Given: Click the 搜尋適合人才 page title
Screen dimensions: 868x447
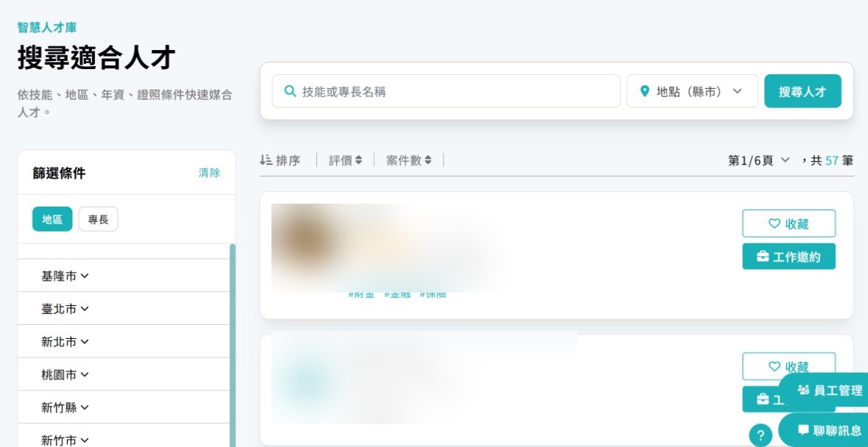Looking at the screenshot, I should [96, 57].
